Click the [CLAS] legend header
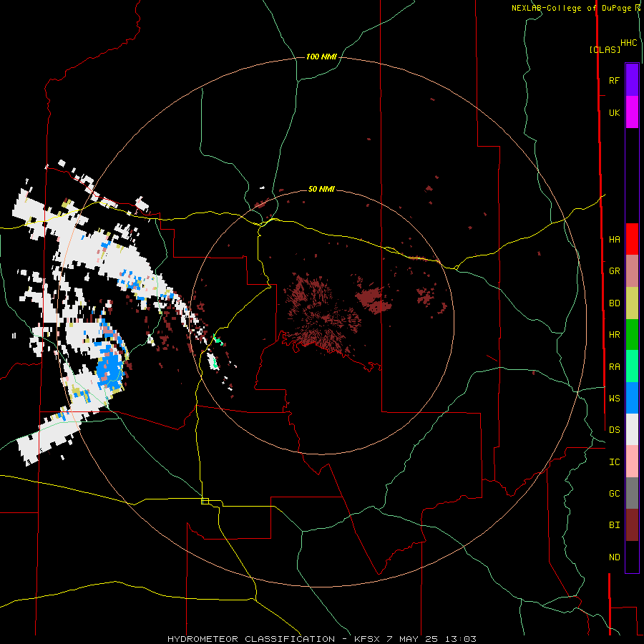Screen dimensions: 644x644 pyautogui.click(x=605, y=49)
